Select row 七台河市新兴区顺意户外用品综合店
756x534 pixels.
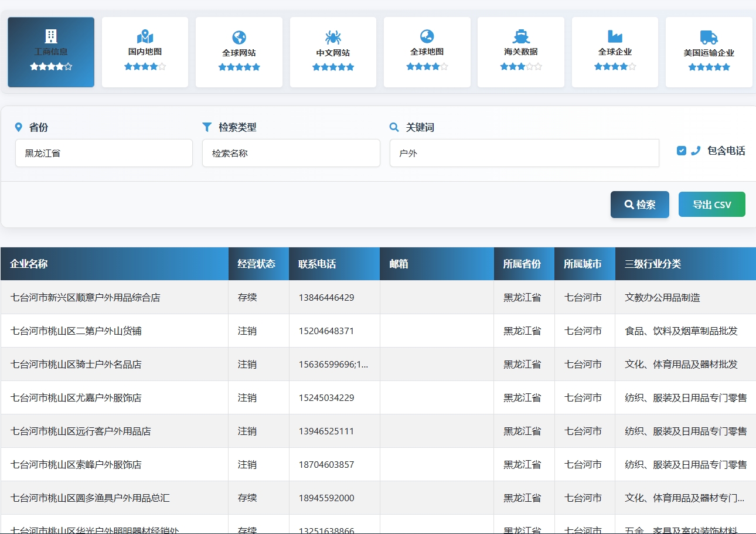pyautogui.click(x=378, y=297)
